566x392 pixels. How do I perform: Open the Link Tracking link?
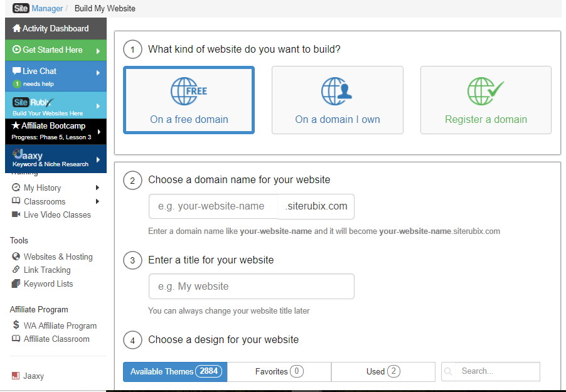47,270
